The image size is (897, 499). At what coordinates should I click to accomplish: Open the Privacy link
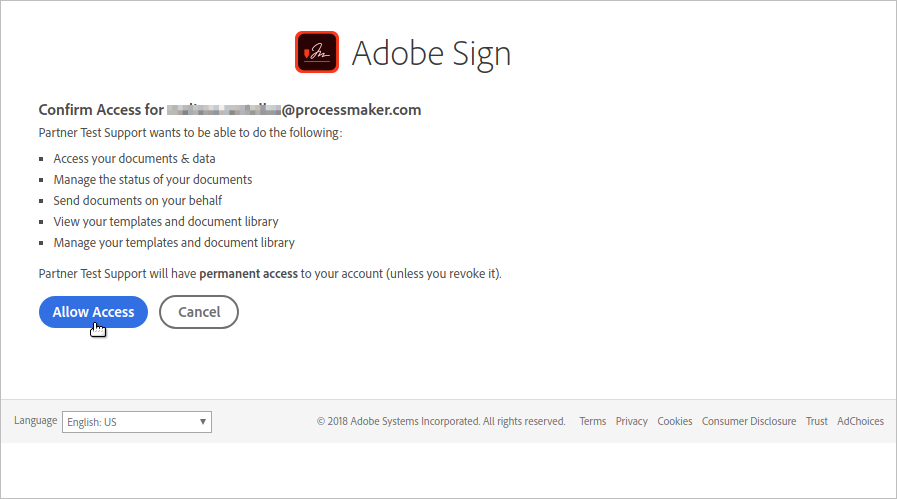click(631, 421)
